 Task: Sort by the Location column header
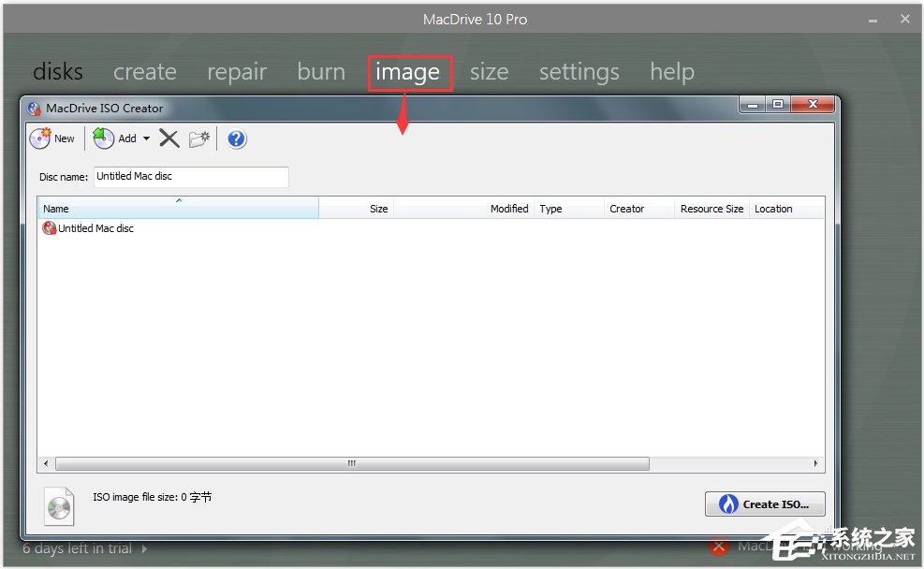pos(786,209)
